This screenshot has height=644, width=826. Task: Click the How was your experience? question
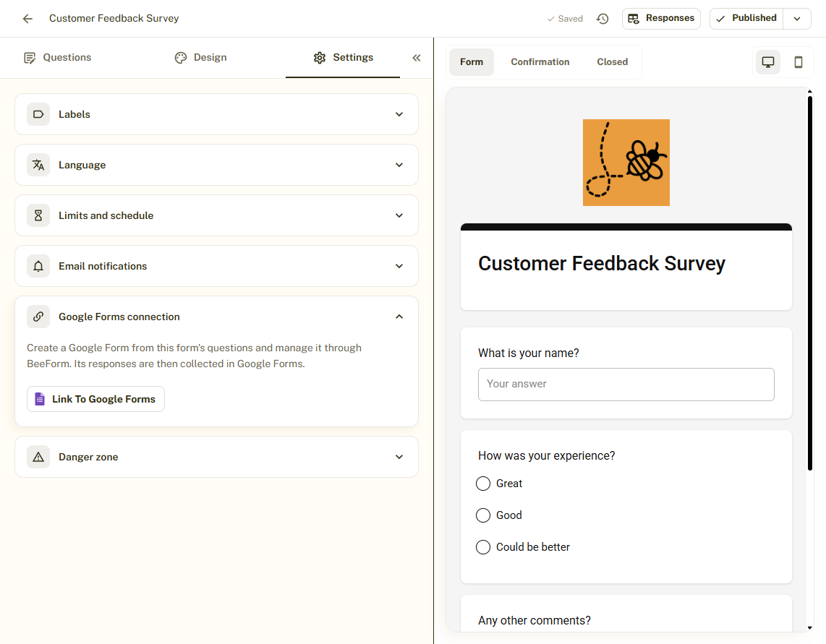point(546,456)
